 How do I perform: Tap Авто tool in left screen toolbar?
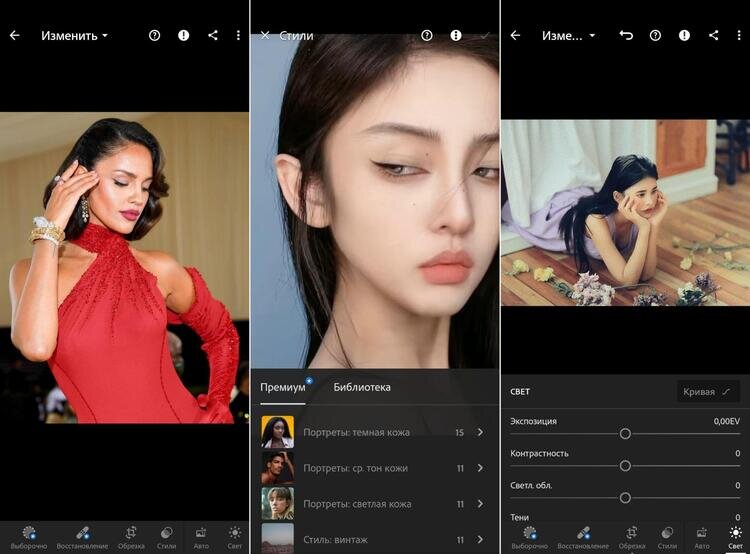click(x=201, y=537)
